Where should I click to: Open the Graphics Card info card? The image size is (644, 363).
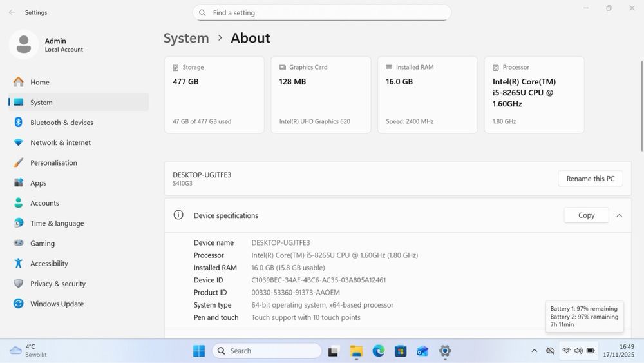coord(321,95)
